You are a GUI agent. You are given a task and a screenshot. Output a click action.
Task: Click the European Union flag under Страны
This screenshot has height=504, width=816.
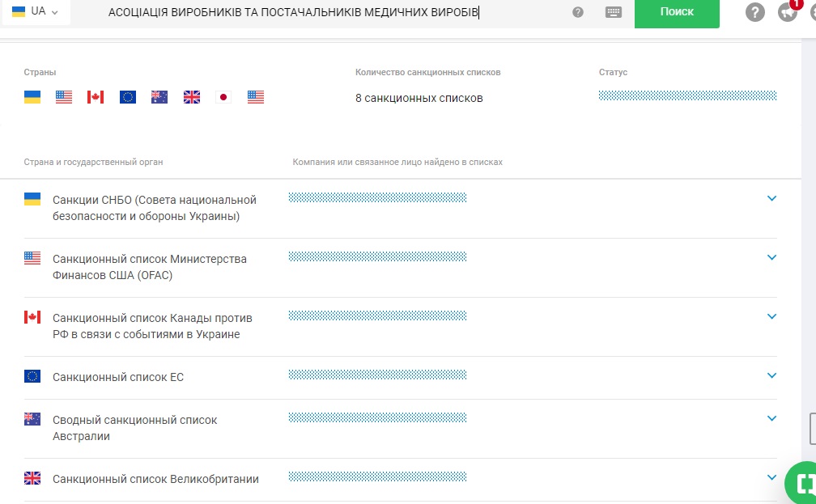[x=128, y=97]
